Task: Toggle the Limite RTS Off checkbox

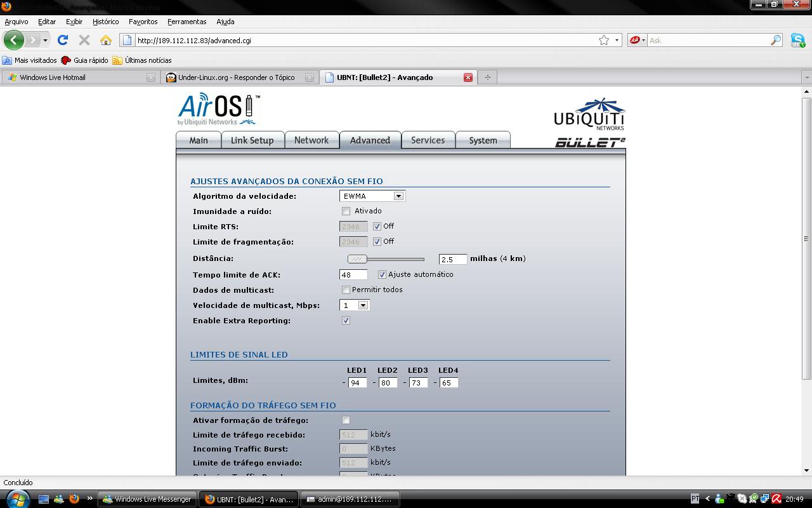Action: [x=377, y=227]
